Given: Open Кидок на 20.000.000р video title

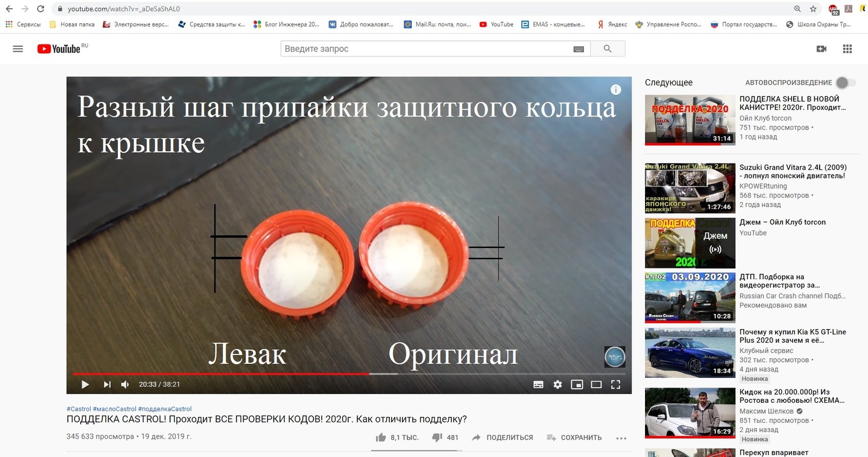Looking at the screenshot, I should pos(792,396).
